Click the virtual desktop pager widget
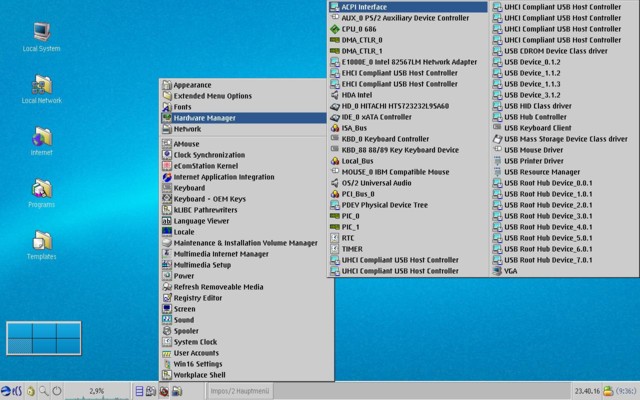The width and height of the screenshot is (640, 400). [44, 338]
